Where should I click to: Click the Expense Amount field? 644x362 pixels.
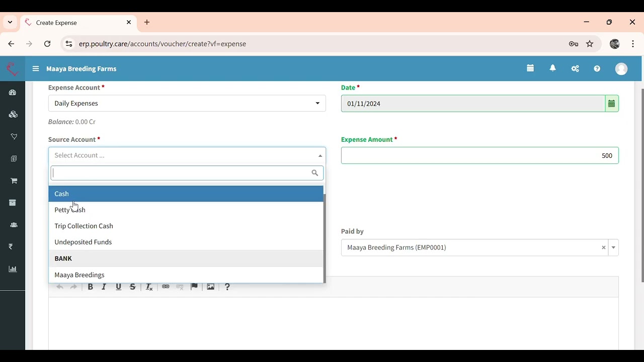point(480,155)
